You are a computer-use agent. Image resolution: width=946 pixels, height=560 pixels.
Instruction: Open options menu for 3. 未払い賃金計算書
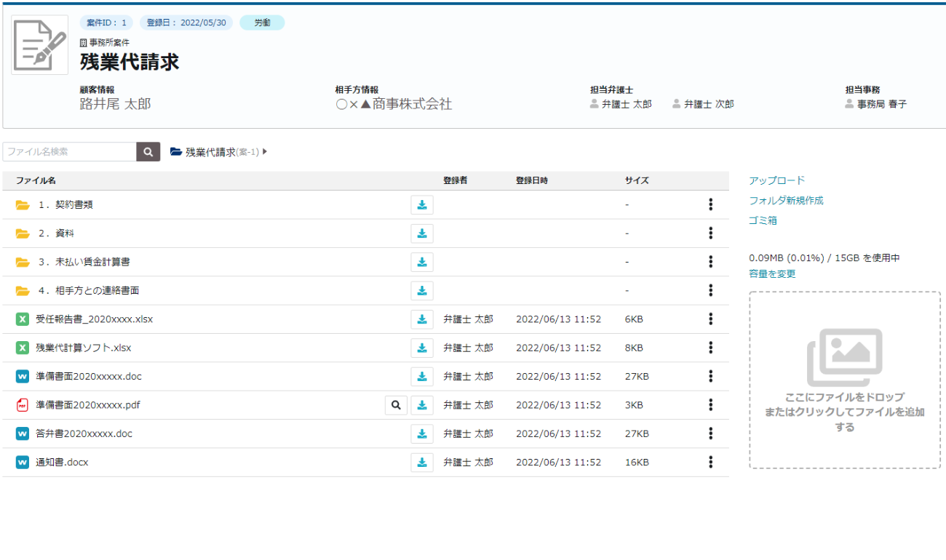point(710,262)
